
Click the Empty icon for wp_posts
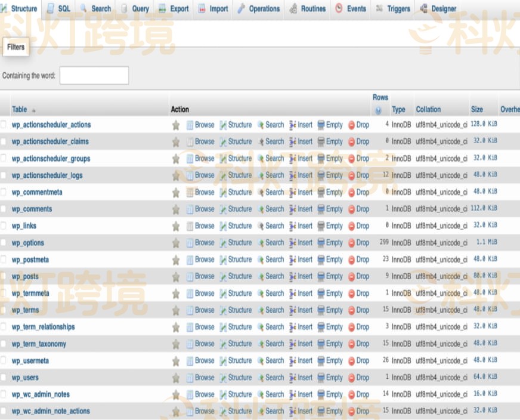321,277
